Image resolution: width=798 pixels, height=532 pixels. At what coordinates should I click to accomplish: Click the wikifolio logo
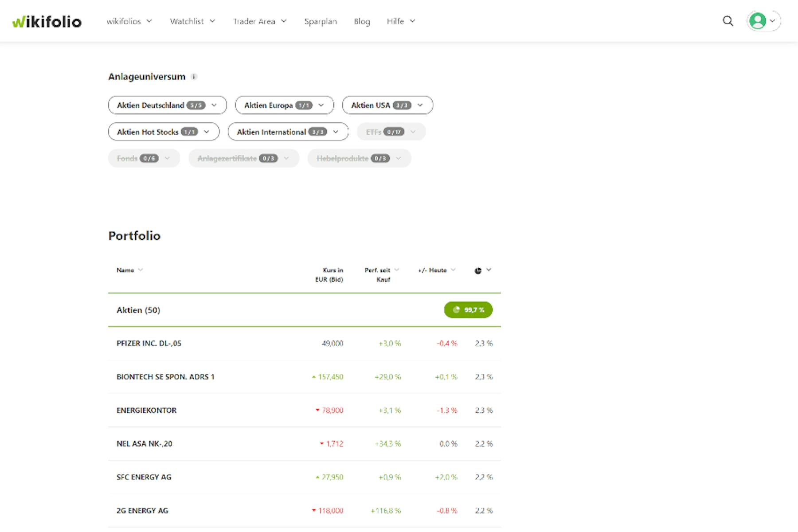pyautogui.click(x=47, y=21)
